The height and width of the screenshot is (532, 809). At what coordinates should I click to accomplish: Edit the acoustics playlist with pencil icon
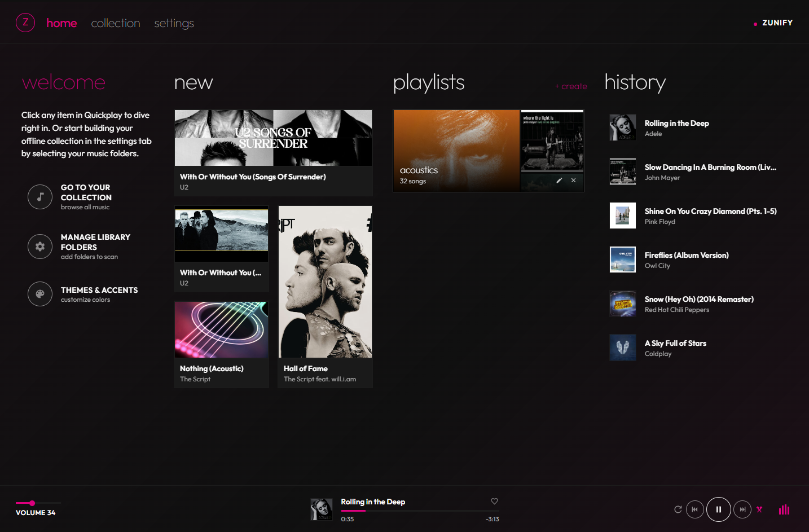click(559, 181)
